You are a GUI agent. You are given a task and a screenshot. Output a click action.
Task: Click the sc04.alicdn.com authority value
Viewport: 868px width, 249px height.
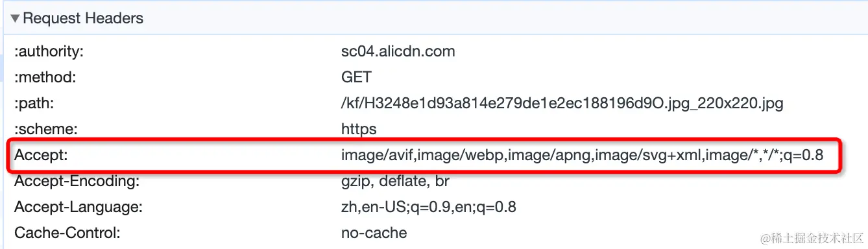pyautogui.click(x=398, y=51)
